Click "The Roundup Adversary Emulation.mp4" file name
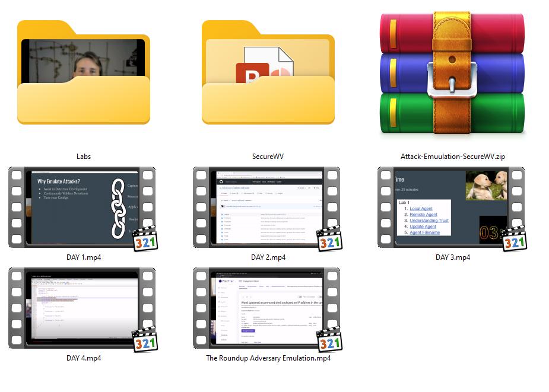549x392 pixels. coord(268,358)
